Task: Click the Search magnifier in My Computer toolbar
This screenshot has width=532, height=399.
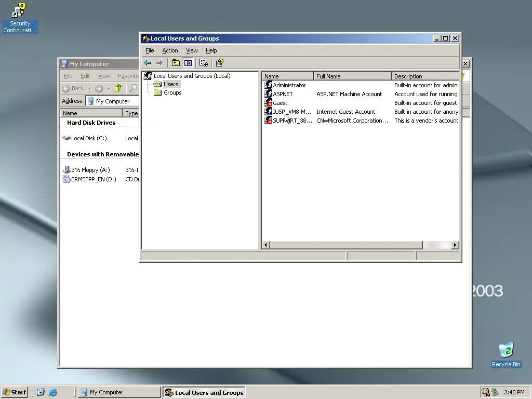Action: 134,88
